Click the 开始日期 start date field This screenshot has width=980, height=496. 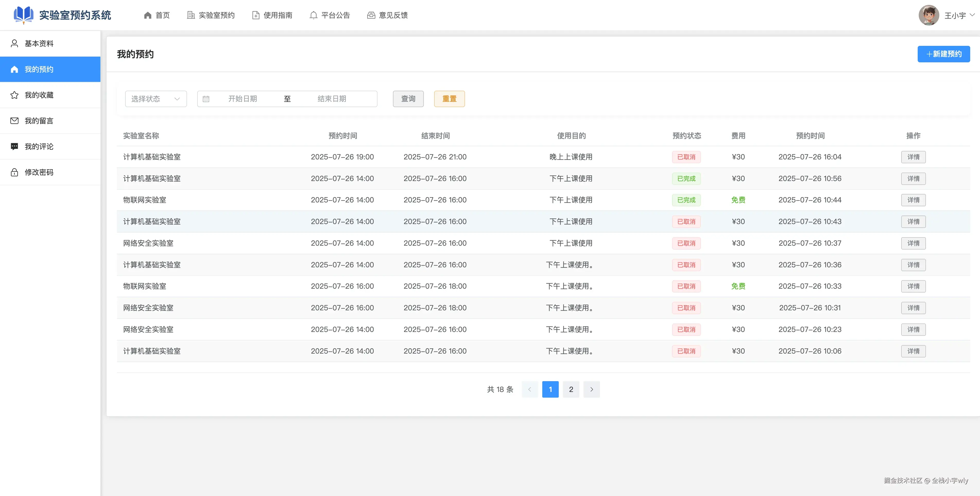(242, 99)
